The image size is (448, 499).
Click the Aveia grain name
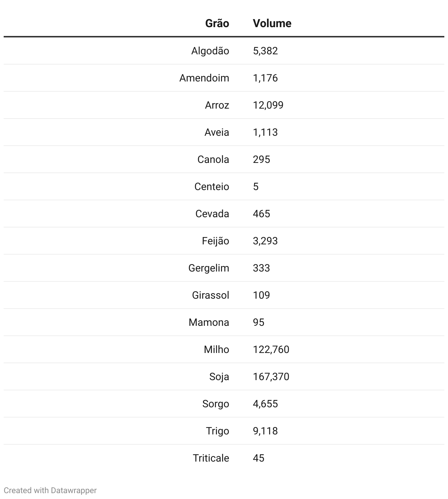click(217, 132)
